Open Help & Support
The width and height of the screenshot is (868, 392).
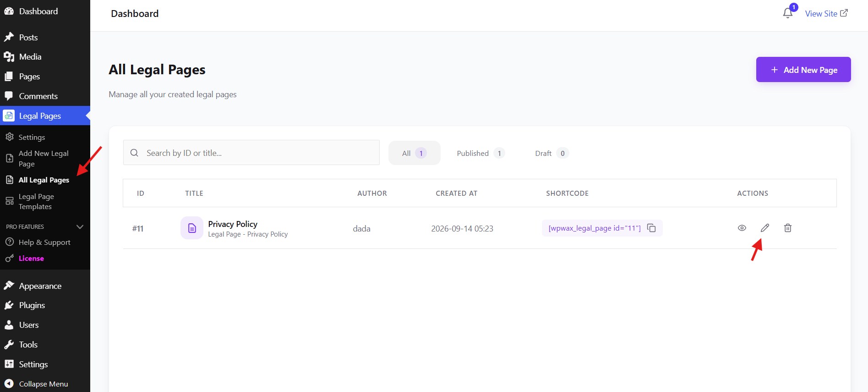point(44,242)
